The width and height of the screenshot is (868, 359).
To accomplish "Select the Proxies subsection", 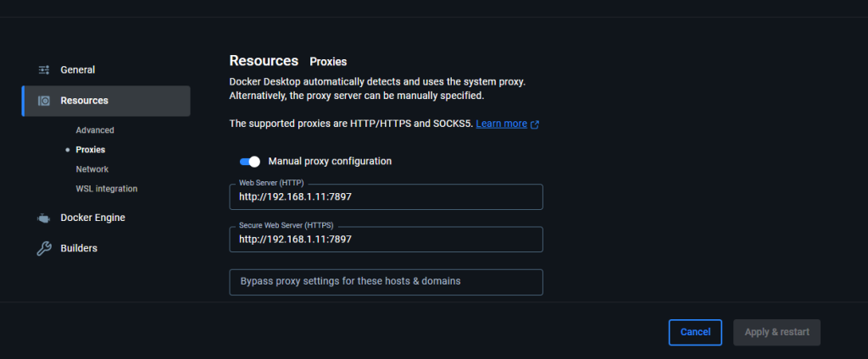I will tap(90, 150).
